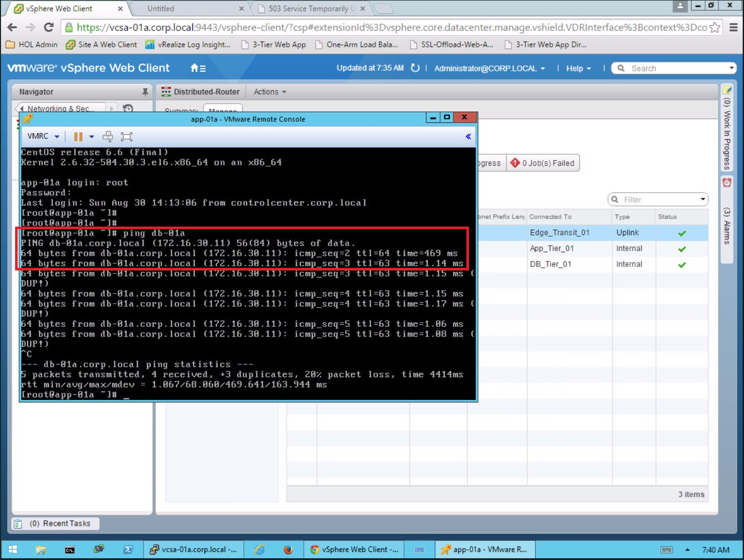Image resolution: width=744 pixels, height=560 pixels.
Task: Select the Edge_Transit_01 row
Action: [592, 233]
